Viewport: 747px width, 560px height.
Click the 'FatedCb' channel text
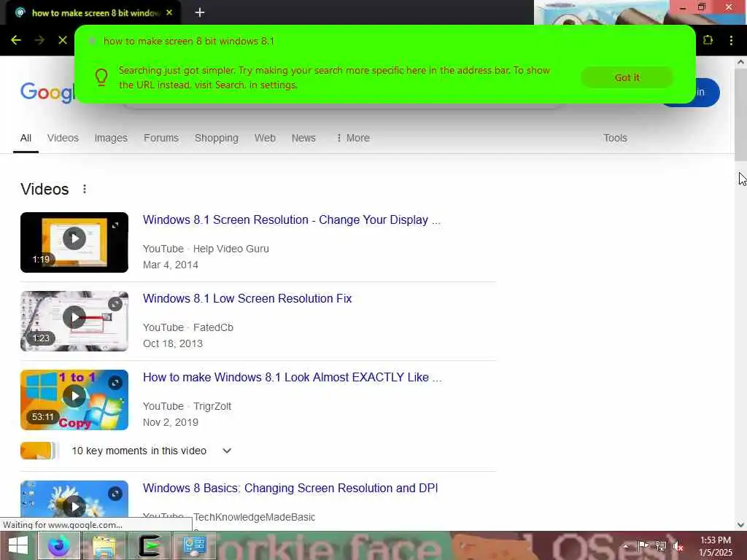[214, 327]
